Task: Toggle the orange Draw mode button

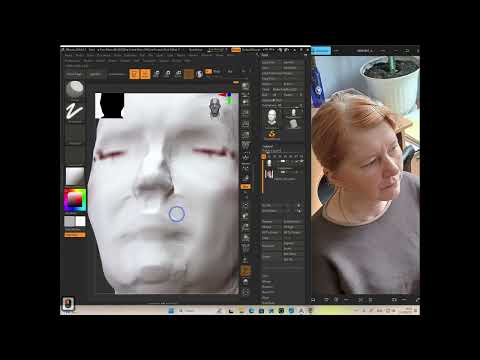Action: (145, 74)
